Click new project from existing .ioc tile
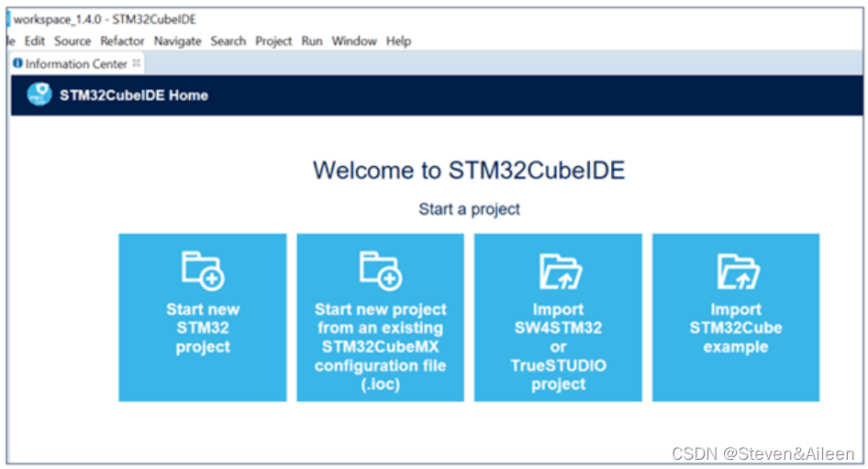 coord(380,318)
